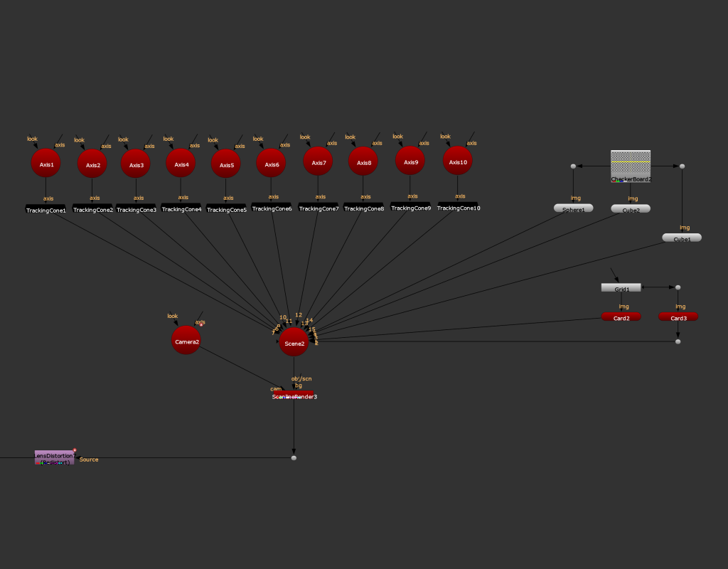Click the dot node right of Grid1
This screenshot has width=728, height=569.
coord(678,287)
